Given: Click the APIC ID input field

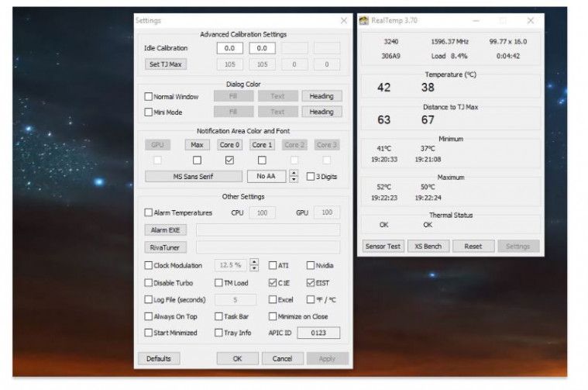Looking at the screenshot, I should (x=318, y=333).
